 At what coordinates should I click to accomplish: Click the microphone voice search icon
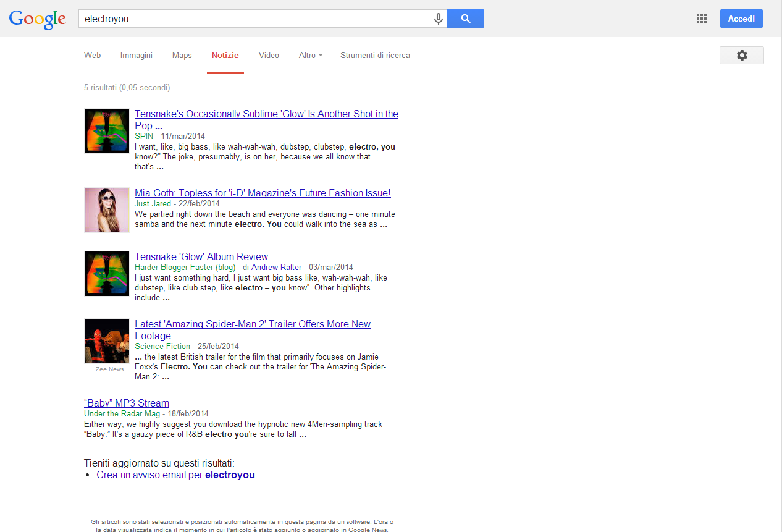(439, 19)
